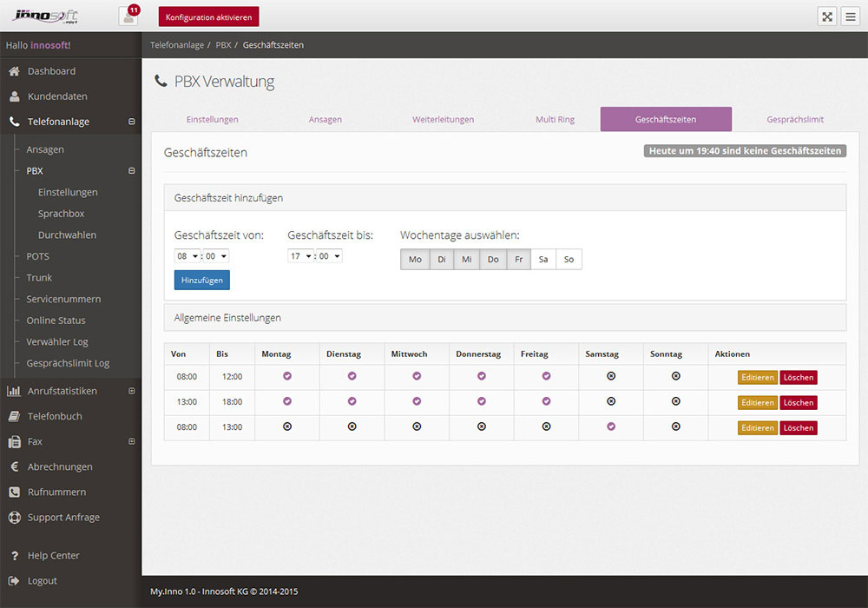
Task: Open Online Status in the sidebar
Action: [x=56, y=320]
